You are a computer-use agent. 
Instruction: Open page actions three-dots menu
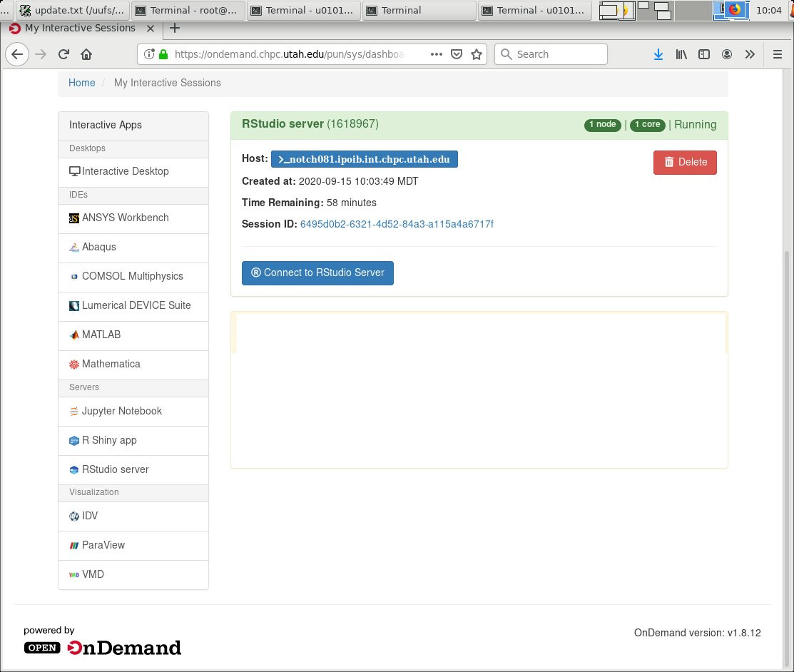click(437, 54)
